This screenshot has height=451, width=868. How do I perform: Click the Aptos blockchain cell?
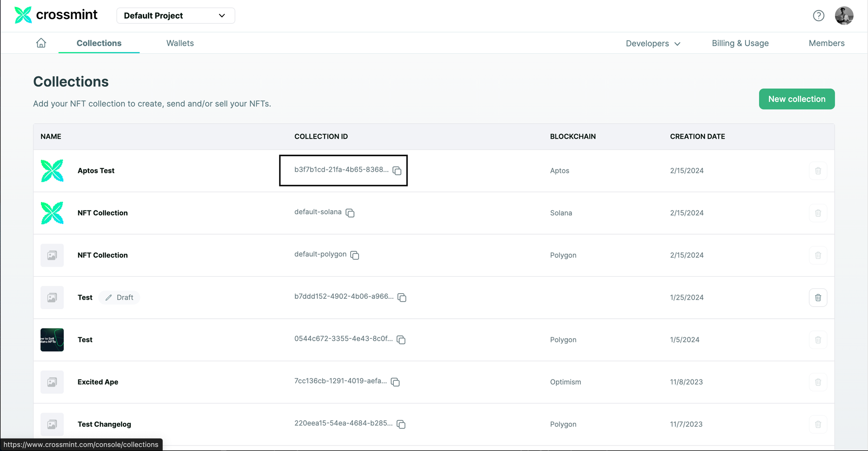(x=559, y=170)
